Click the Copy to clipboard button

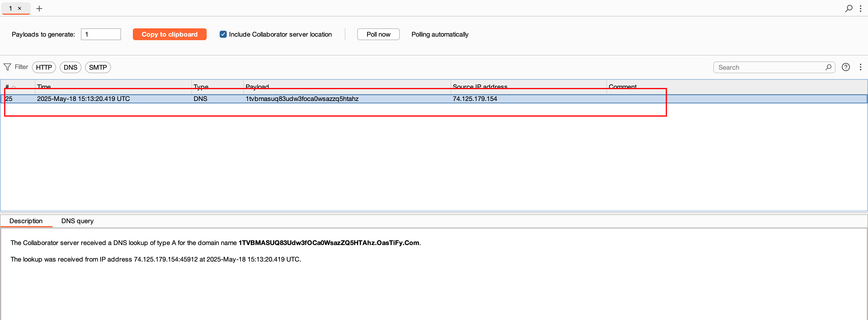point(169,34)
